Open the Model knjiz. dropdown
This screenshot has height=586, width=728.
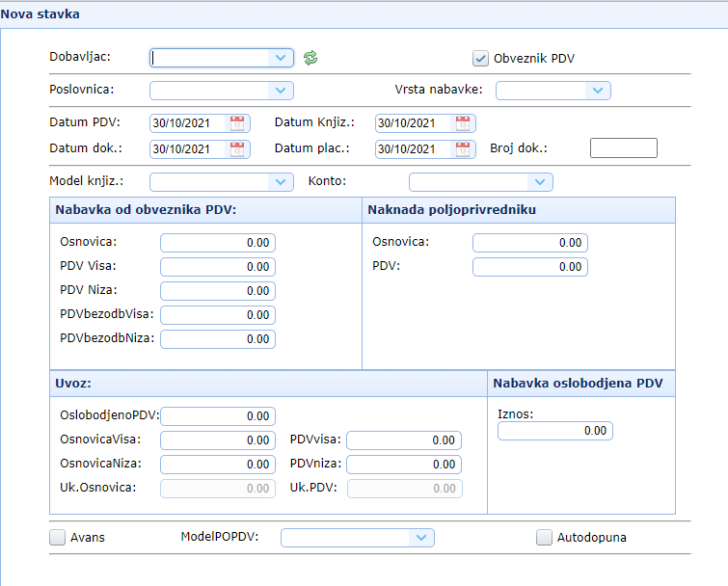[x=281, y=181]
